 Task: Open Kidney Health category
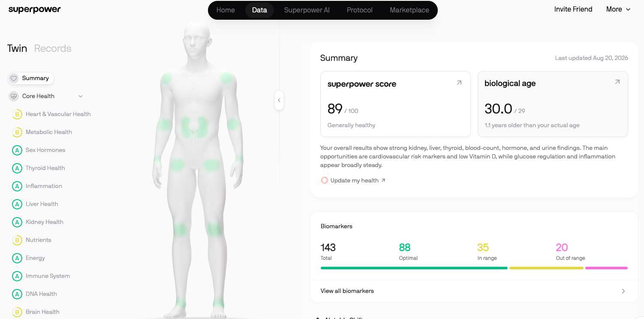(x=45, y=222)
